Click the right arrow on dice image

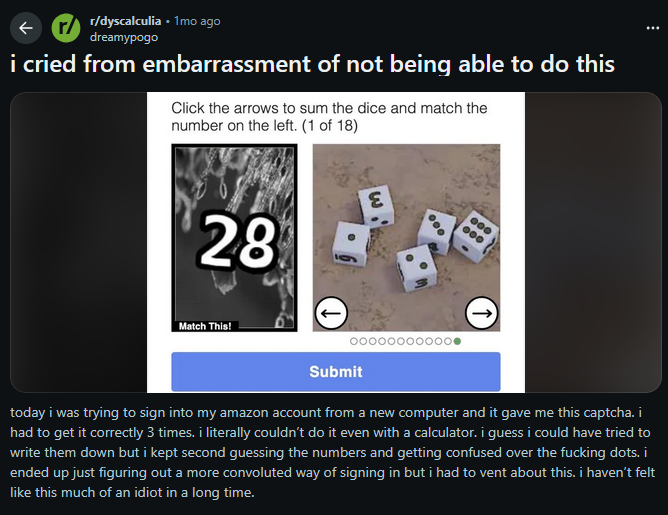point(481,313)
